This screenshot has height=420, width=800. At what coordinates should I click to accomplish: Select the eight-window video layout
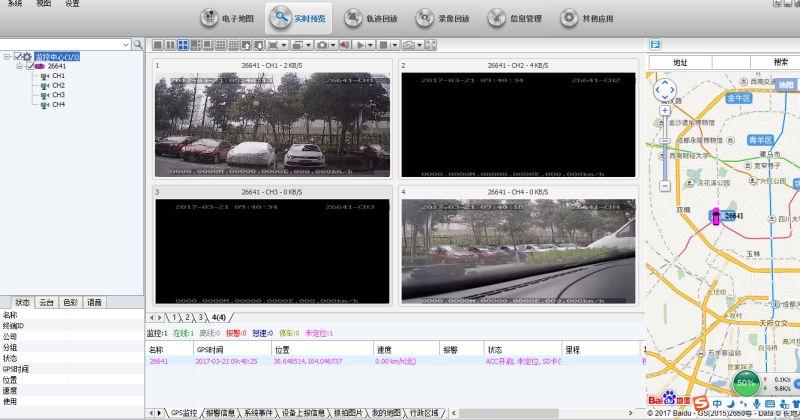tap(208, 45)
